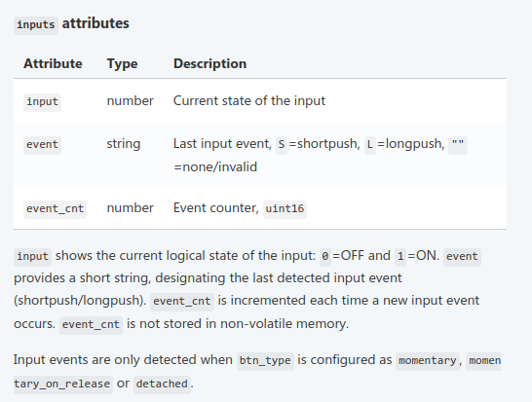Click 'tary_on_release' code tag

63,384
